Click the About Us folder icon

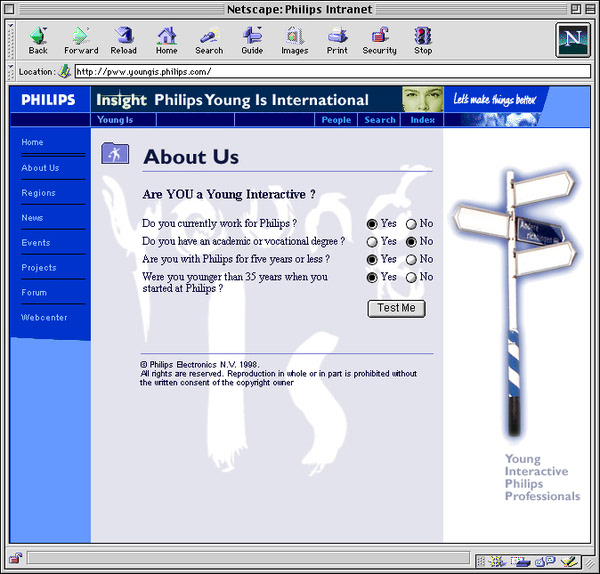pos(115,153)
